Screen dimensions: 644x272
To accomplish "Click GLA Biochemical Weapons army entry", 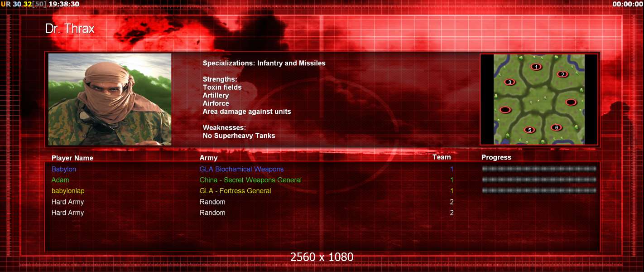I will 241,169.
